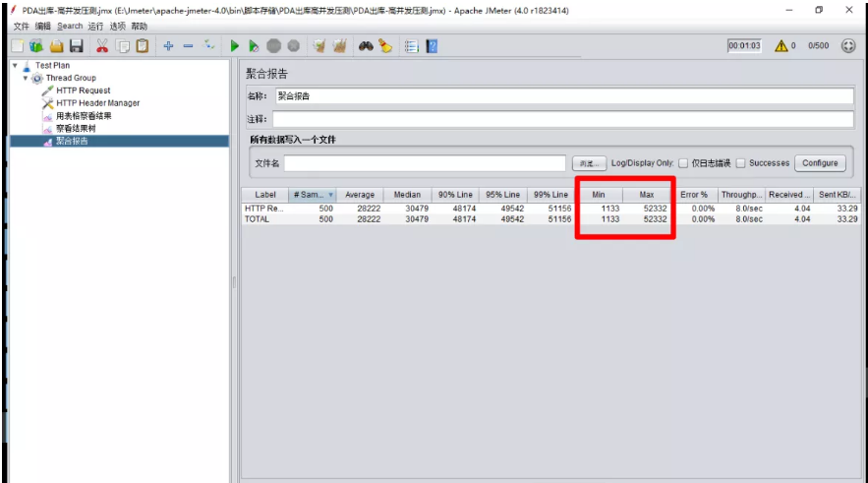Select the HTTP Re... results row label
The image size is (868, 483).
264,209
